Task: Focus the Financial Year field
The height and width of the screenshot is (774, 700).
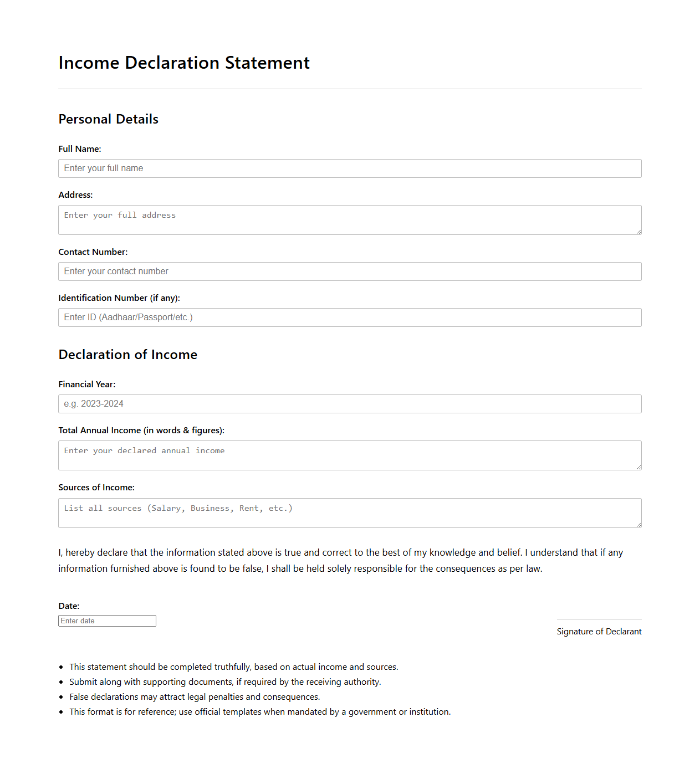Action: (349, 404)
